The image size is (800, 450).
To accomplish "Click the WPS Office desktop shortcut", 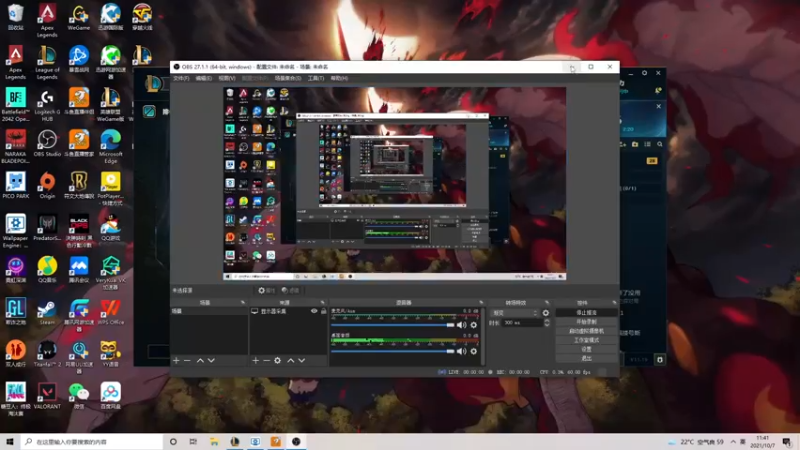I will [111, 312].
